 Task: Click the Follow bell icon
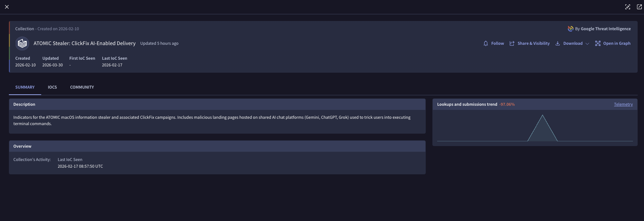click(486, 43)
